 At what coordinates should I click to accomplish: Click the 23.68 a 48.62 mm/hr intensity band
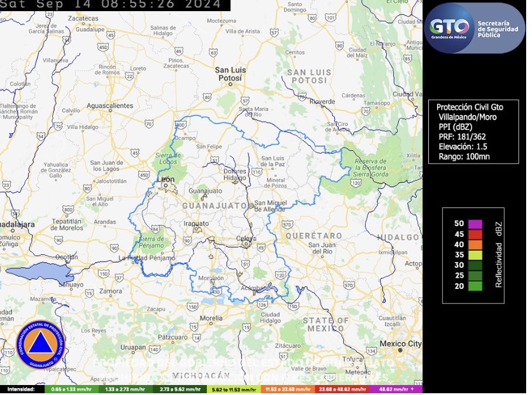pyautogui.click(x=342, y=389)
